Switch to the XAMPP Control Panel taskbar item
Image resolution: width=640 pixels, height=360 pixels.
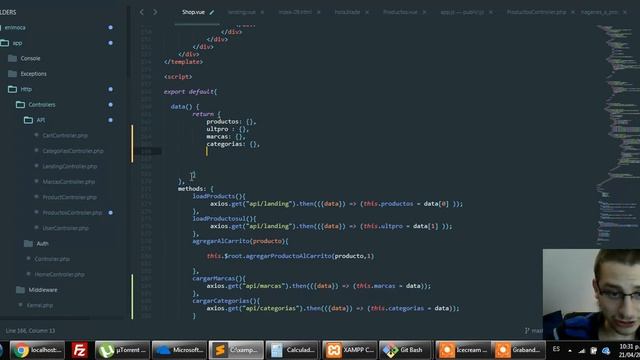coord(349,350)
